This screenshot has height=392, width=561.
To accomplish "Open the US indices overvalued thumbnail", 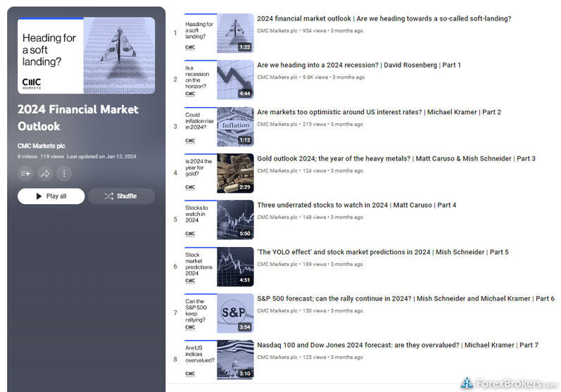I will pos(218,360).
